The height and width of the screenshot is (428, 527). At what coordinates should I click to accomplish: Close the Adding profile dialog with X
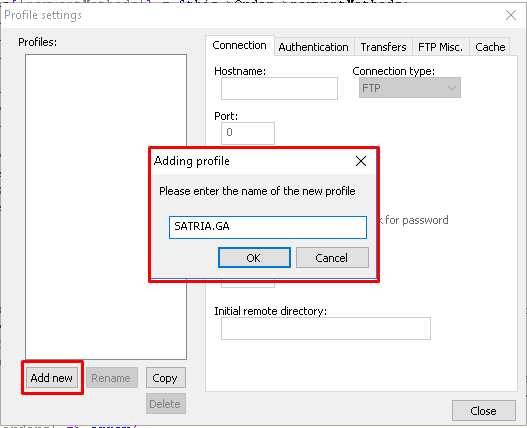(361, 161)
